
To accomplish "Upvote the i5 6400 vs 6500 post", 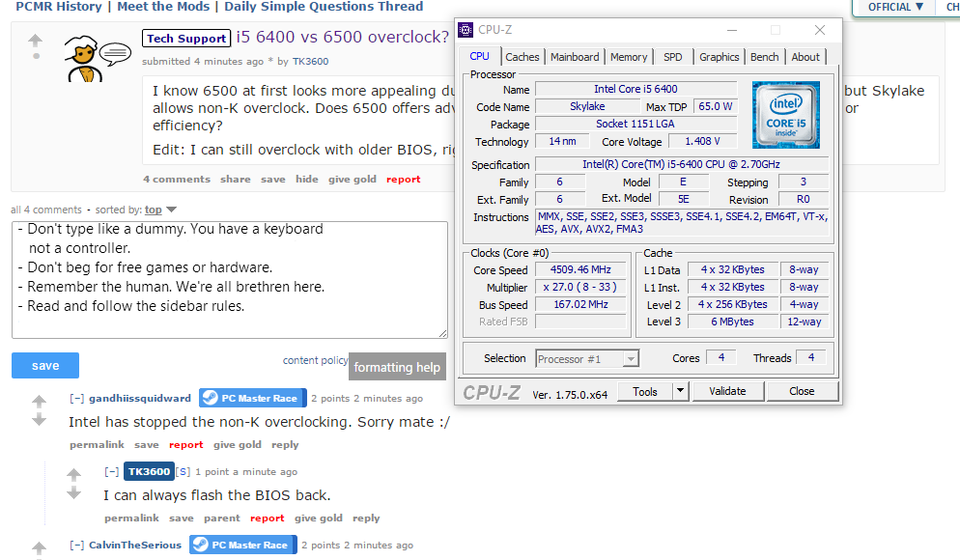I will click(36, 41).
